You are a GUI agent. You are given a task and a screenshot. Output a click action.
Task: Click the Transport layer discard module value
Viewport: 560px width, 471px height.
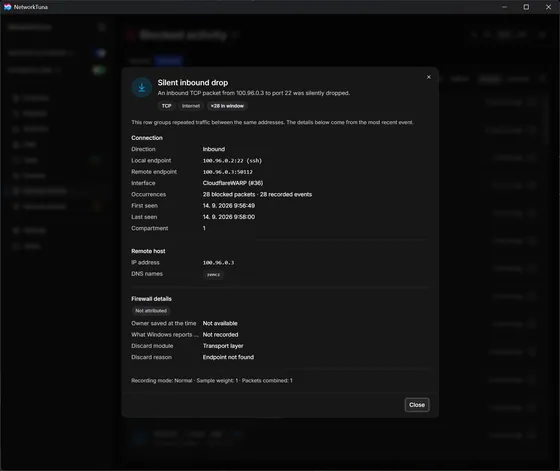pyautogui.click(x=223, y=346)
